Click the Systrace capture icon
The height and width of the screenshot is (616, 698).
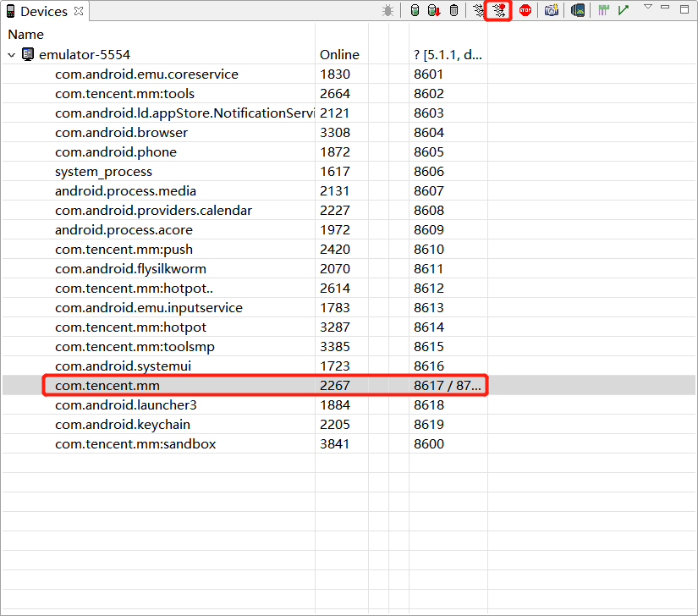[604, 11]
